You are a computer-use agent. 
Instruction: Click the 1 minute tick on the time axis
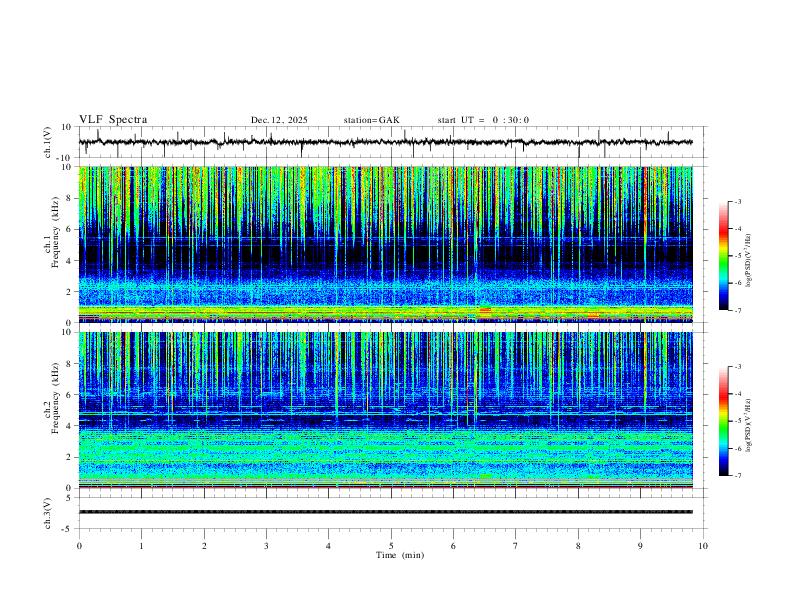pyautogui.click(x=141, y=546)
